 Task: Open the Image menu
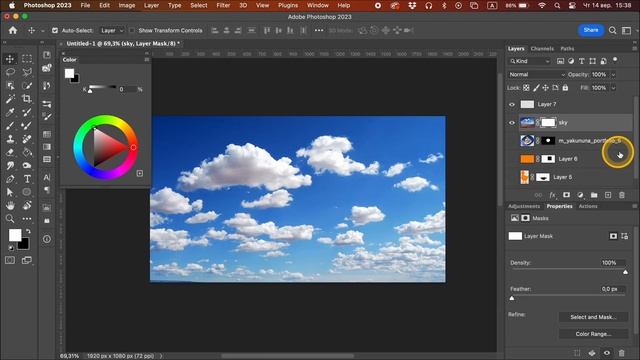(x=127, y=5)
